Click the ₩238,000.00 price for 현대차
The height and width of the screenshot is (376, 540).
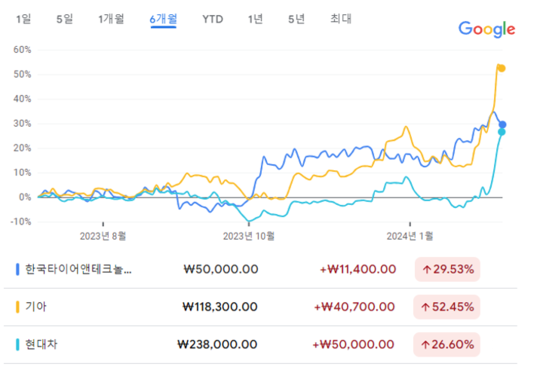pos(217,344)
